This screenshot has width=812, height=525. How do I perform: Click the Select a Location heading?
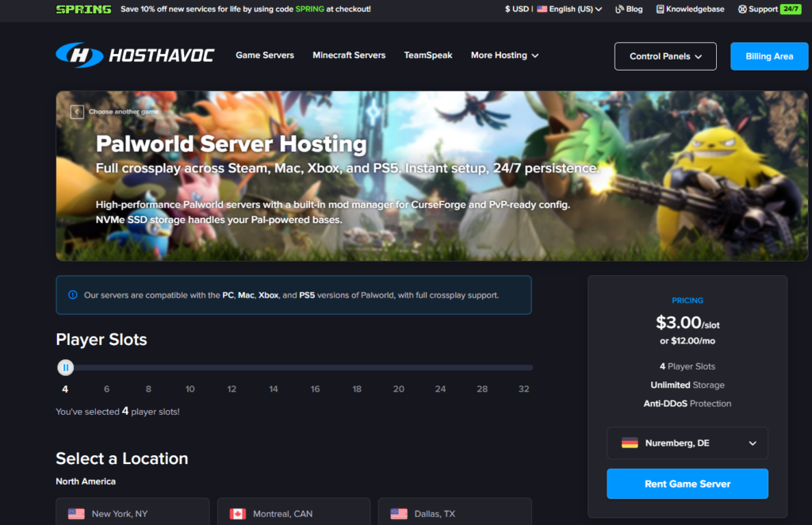[x=121, y=458]
